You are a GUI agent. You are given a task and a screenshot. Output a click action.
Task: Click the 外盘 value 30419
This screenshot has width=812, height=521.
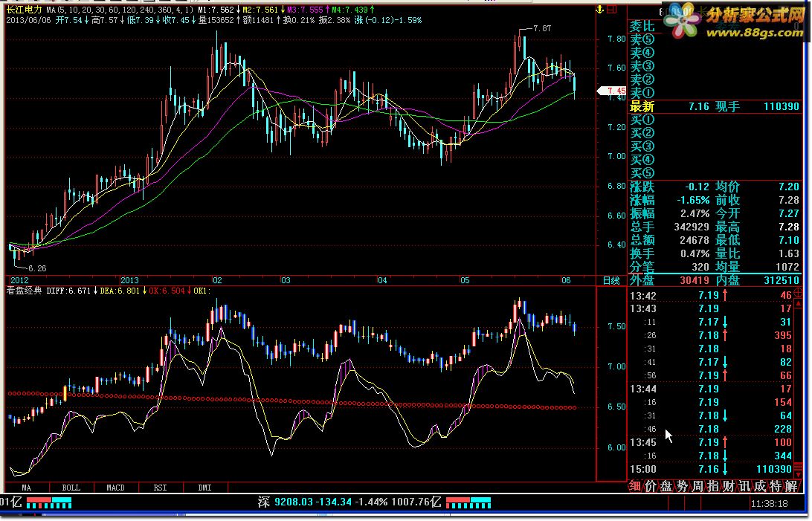click(694, 280)
